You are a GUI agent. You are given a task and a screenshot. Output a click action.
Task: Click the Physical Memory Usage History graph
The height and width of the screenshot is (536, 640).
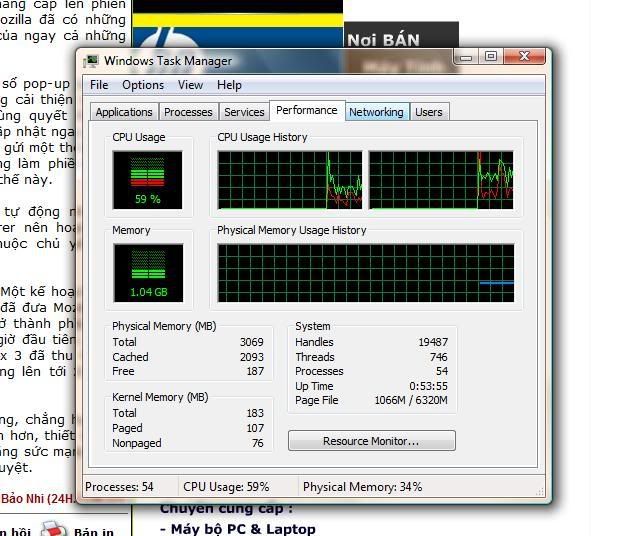[x=366, y=273]
